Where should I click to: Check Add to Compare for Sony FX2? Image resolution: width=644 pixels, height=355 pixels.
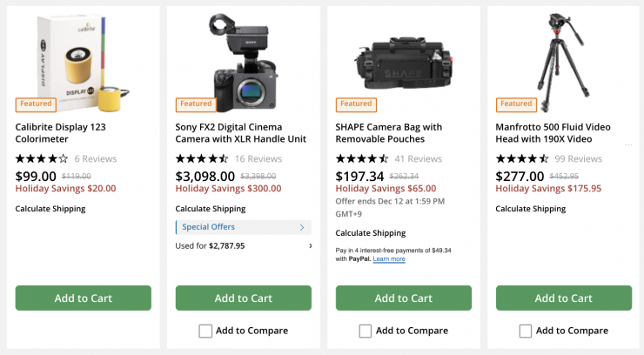tap(205, 331)
